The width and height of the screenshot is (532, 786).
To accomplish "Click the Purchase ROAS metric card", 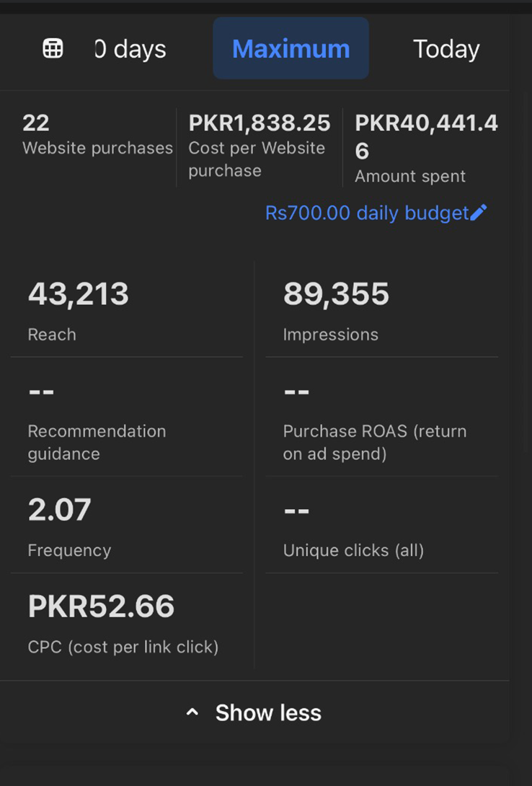I will [x=381, y=422].
